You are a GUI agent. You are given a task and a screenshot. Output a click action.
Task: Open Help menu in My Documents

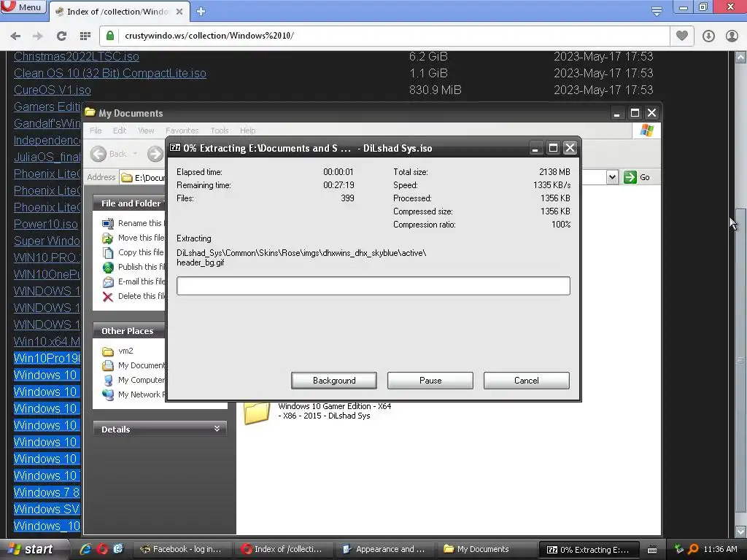pyautogui.click(x=248, y=131)
